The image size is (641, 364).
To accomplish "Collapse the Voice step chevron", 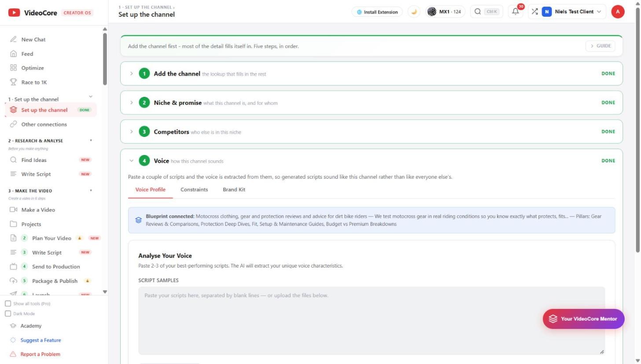I will click(131, 161).
